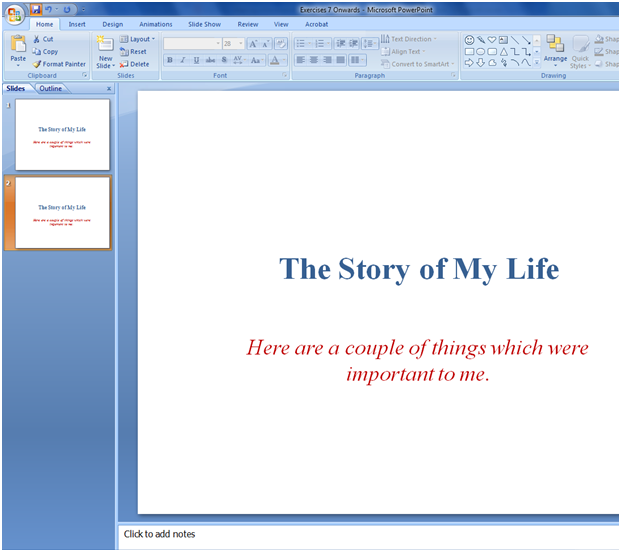Toggle text shadow
The image size is (621, 552).
pos(224,60)
